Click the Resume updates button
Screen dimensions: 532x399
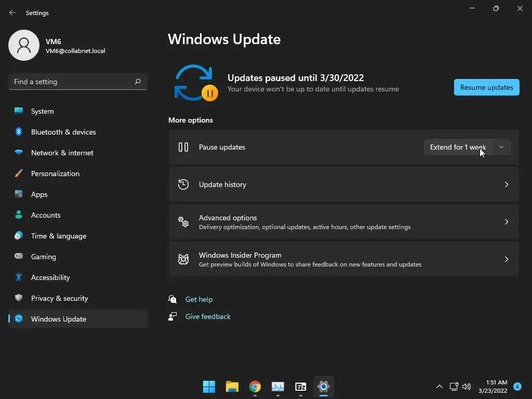[x=486, y=87]
